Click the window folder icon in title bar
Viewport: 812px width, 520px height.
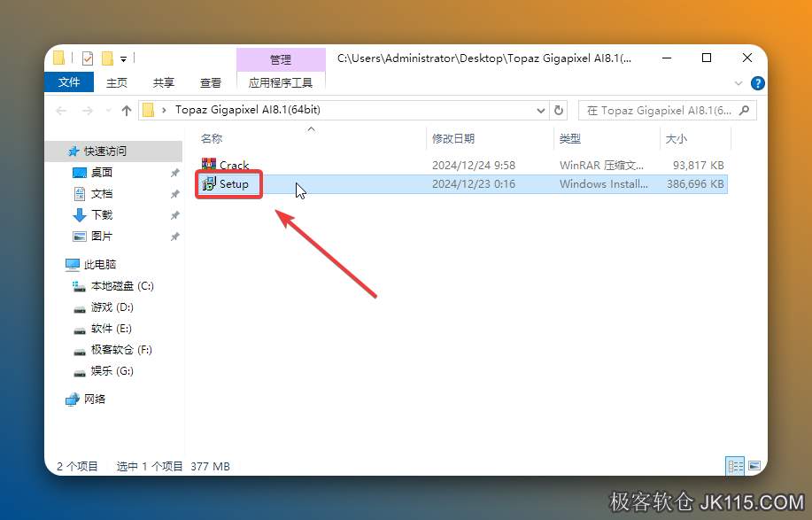pos(59,58)
